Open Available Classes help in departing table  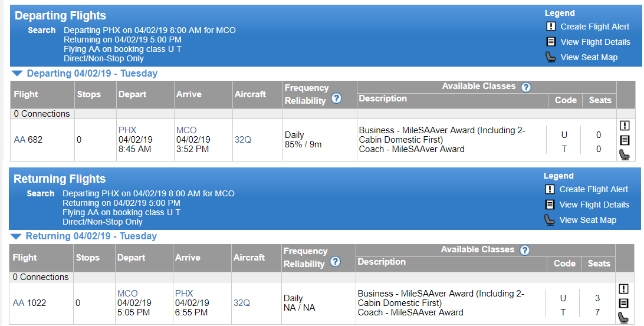[525, 87]
